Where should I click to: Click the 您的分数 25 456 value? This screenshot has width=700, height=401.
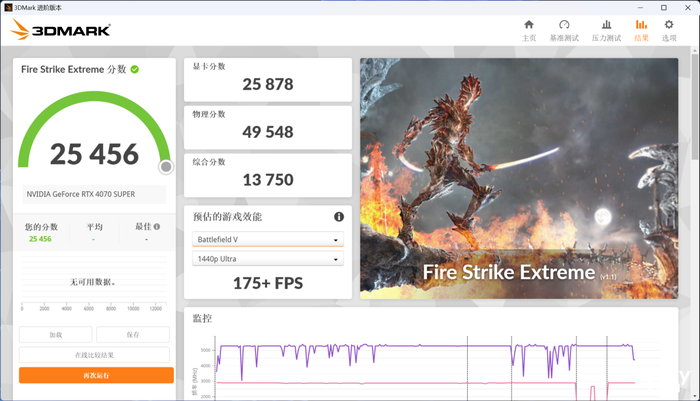(40, 239)
